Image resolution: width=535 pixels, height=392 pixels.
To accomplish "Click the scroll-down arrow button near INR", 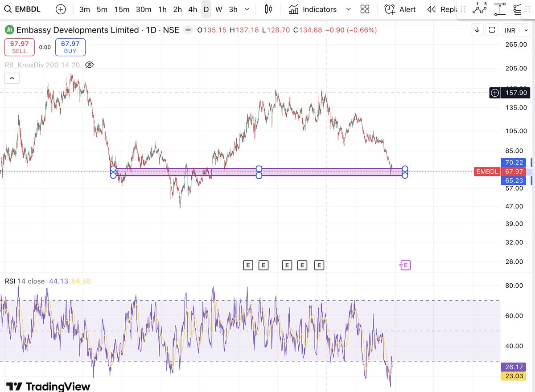I will (x=477, y=30).
